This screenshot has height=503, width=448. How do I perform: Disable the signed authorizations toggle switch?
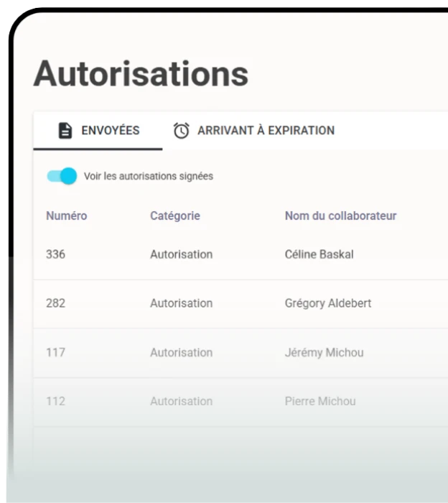click(62, 176)
